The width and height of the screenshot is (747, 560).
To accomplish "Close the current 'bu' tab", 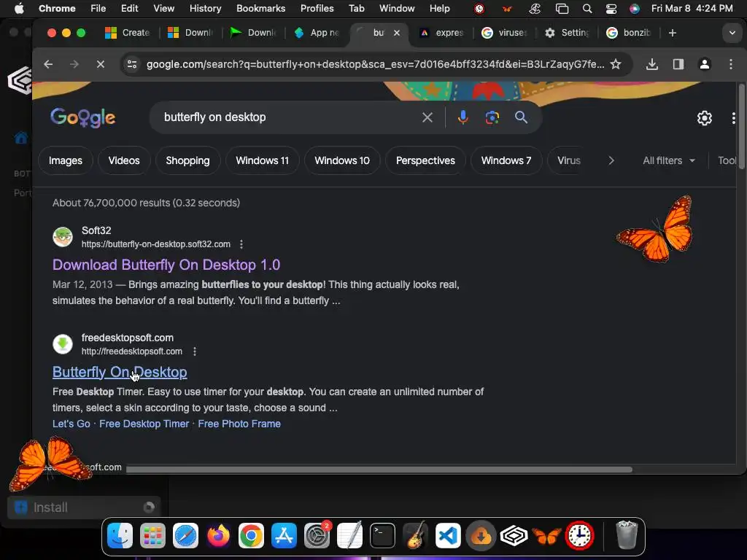I will click(396, 33).
